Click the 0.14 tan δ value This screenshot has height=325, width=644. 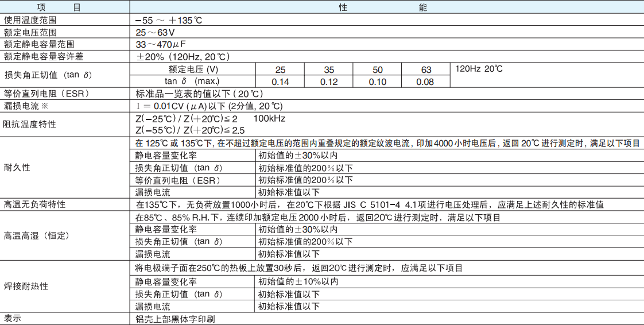coord(280,82)
